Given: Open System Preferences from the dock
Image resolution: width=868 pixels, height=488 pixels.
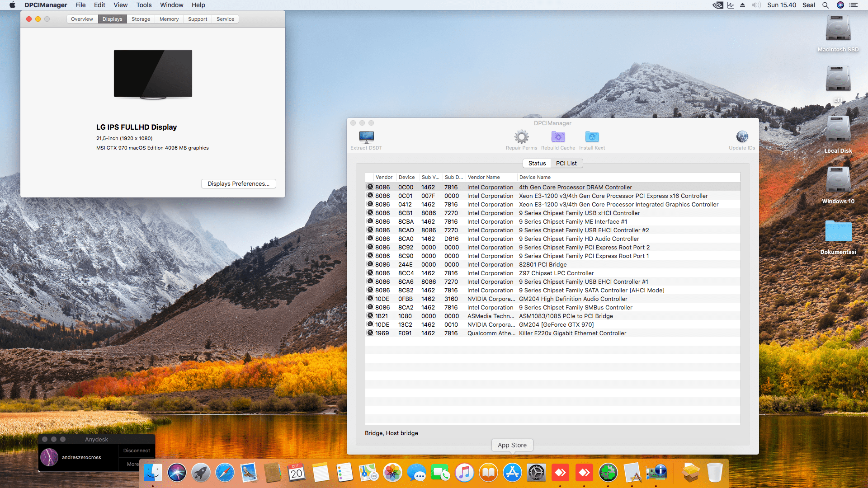Looking at the screenshot, I should [536, 473].
